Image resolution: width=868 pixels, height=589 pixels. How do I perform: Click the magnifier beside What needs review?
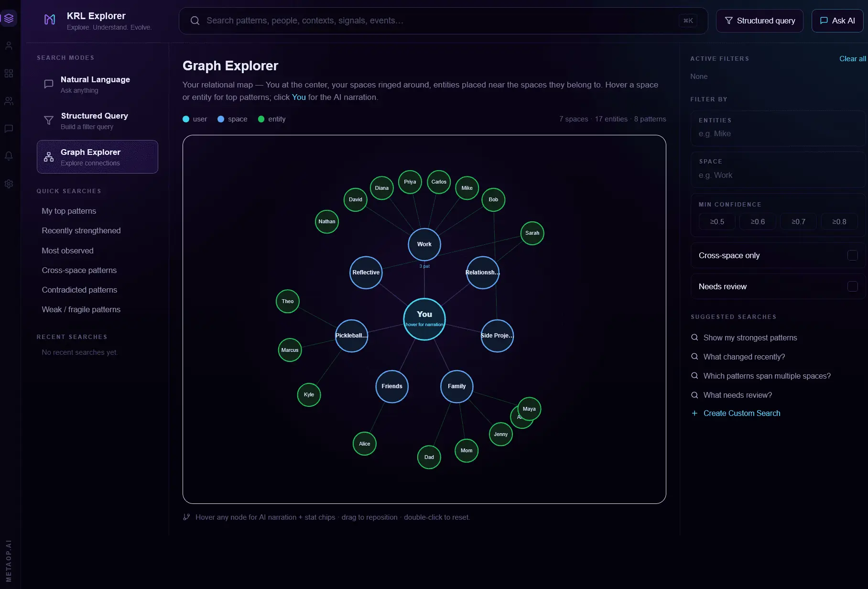[x=694, y=395]
